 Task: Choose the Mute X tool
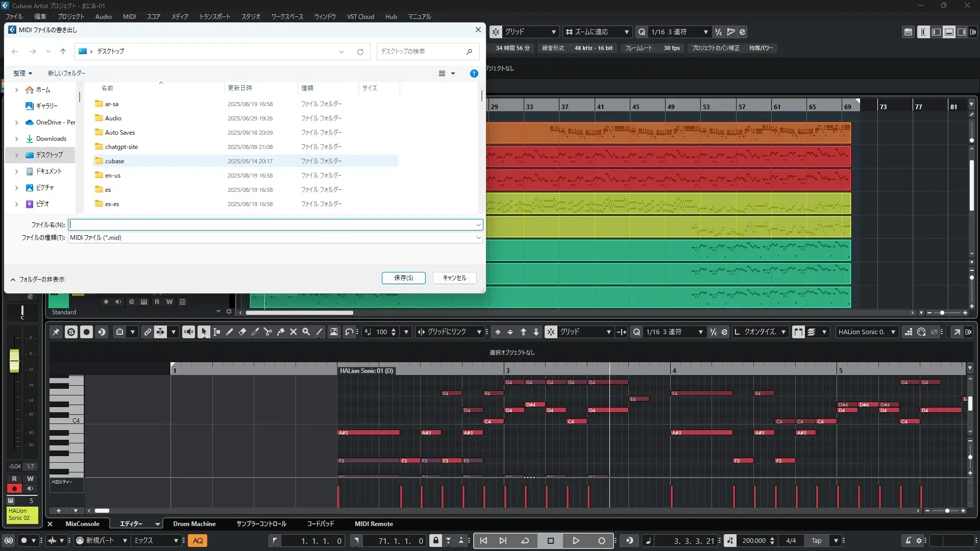coord(293,332)
